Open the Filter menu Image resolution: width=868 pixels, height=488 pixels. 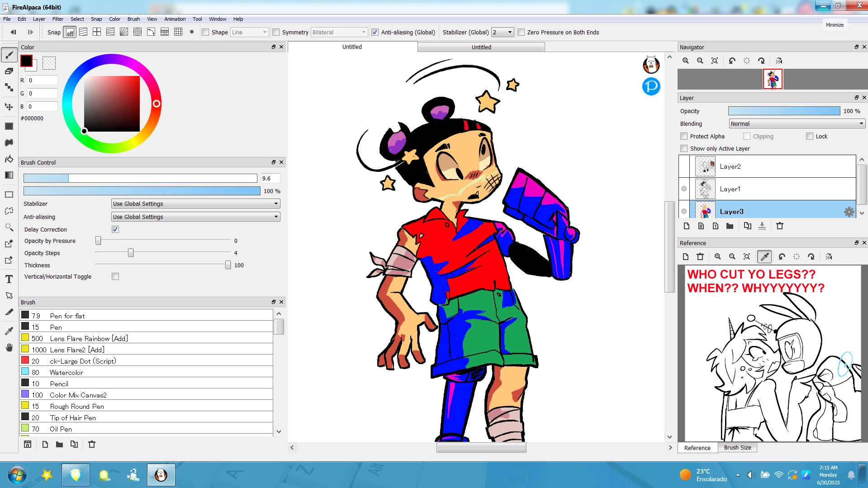(x=58, y=19)
